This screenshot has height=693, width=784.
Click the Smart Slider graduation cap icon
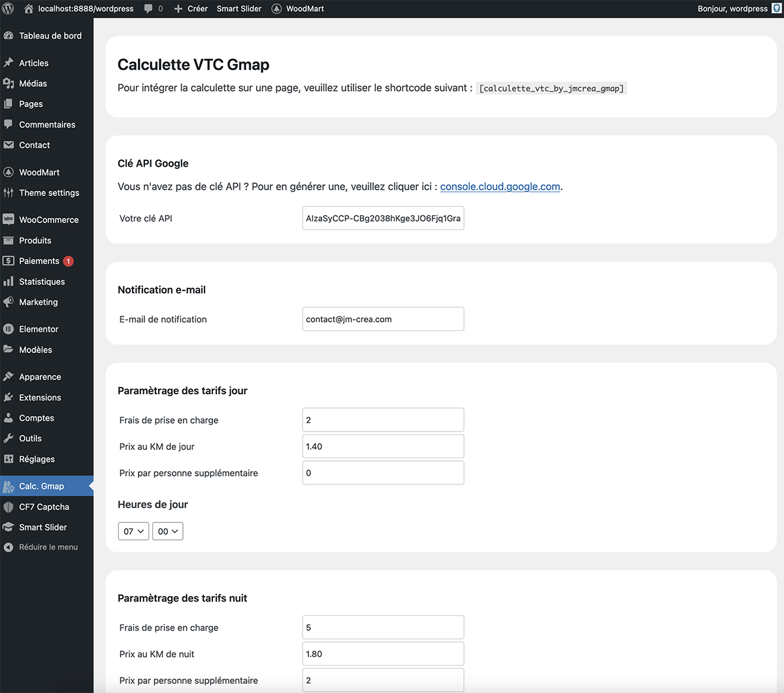pos(8,528)
